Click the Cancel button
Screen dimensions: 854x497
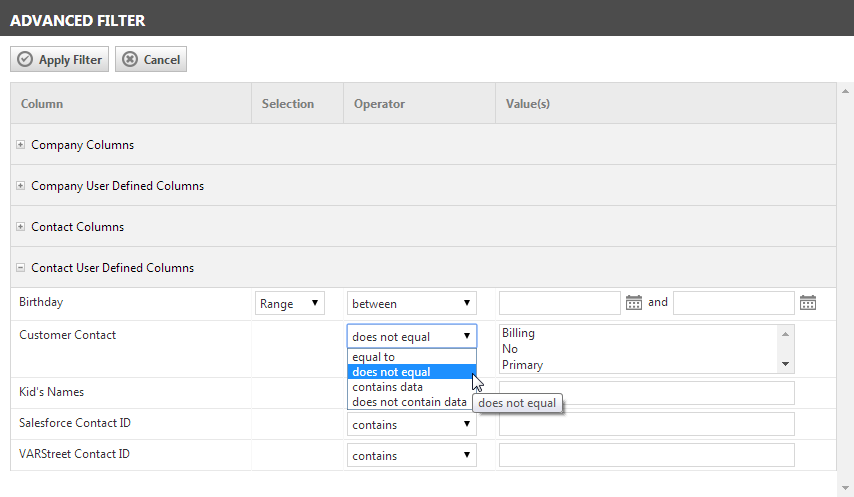click(151, 59)
